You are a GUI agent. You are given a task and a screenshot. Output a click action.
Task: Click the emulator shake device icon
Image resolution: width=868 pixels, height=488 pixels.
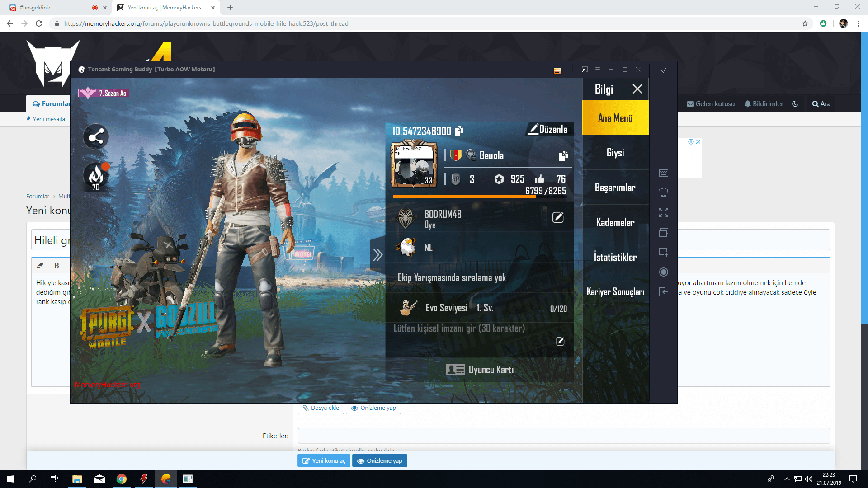664,192
